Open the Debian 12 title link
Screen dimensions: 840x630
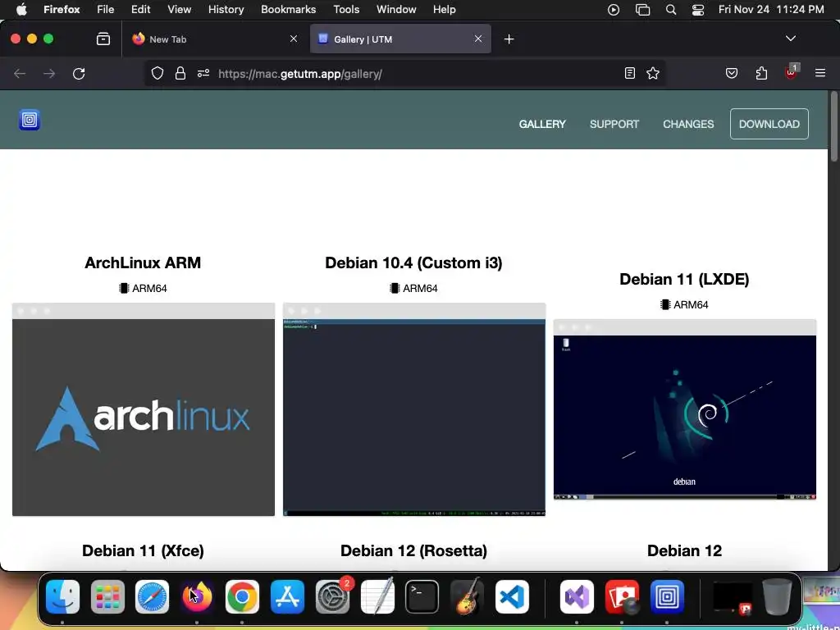[684, 550]
